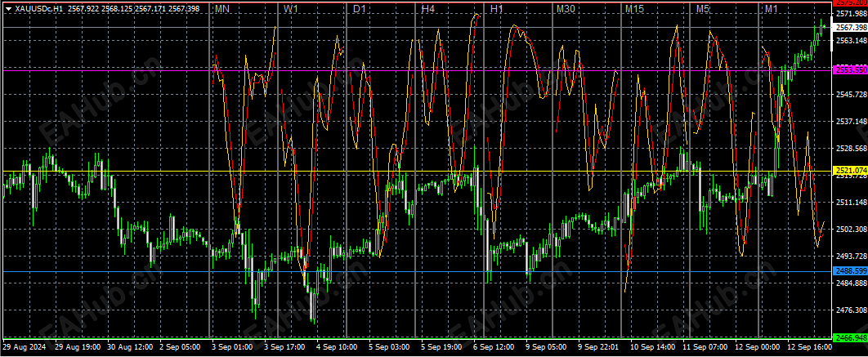Click the 5 Sep 19:00 time label
Viewport: 868px width, 357px height.
click(441, 347)
